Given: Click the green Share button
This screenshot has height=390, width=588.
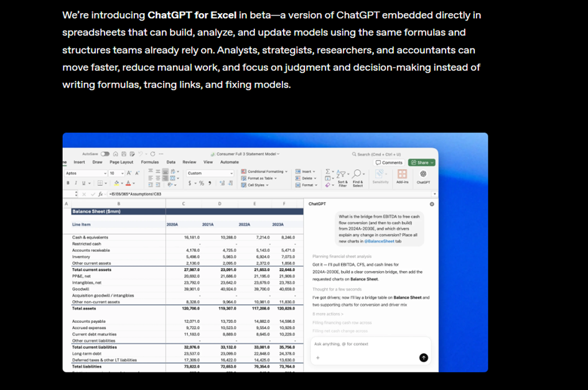Looking at the screenshot, I should pyautogui.click(x=422, y=162).
